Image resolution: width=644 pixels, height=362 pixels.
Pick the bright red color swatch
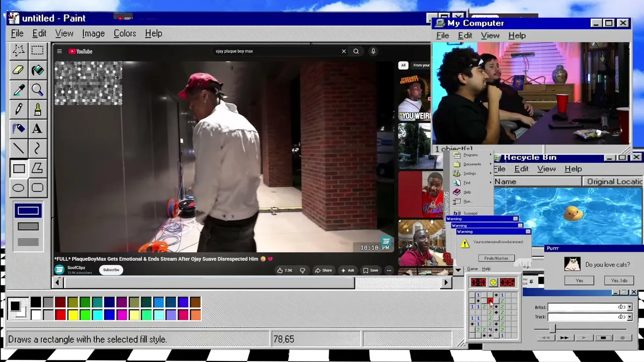pos(60,315)
